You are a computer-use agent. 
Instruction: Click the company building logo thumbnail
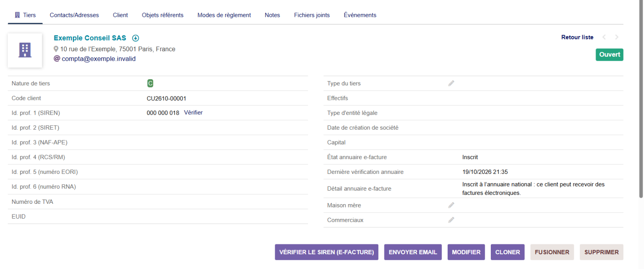pyautogui.click(x=25, y=50)
